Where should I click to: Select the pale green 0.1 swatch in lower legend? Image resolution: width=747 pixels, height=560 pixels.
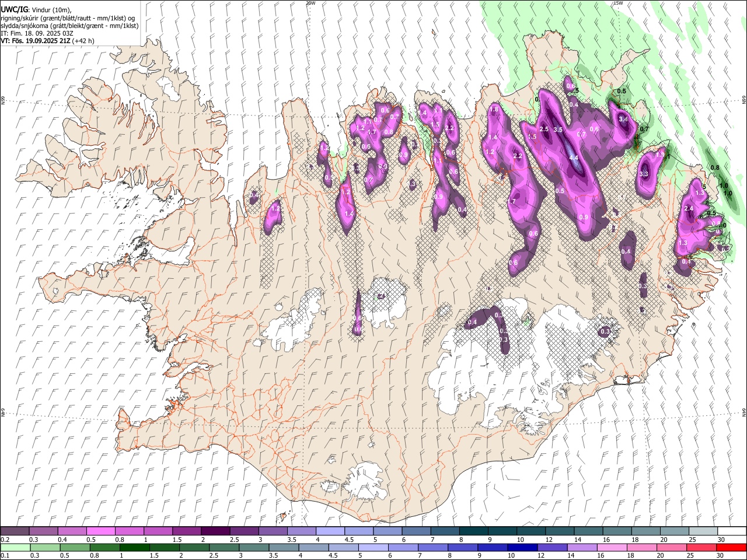[15, 547]
